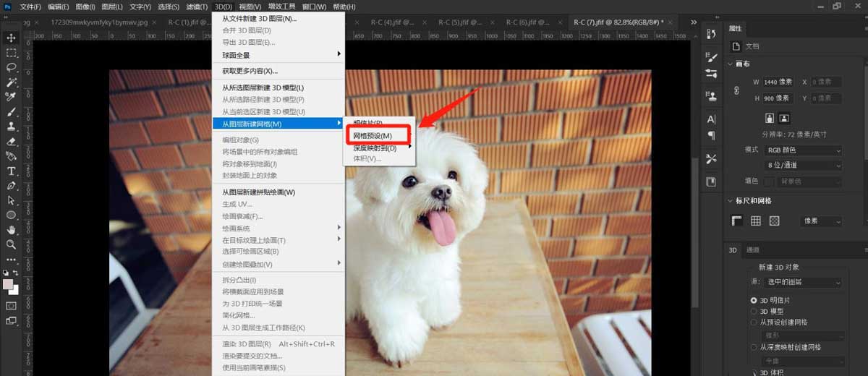Set canvas to portrait orientation
Image resolution: width=868 pixels, height=376 pixels.
771,118
